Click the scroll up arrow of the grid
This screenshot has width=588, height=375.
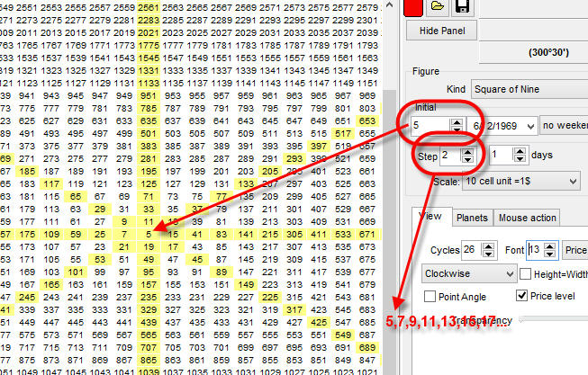click(x=389, y=5)
